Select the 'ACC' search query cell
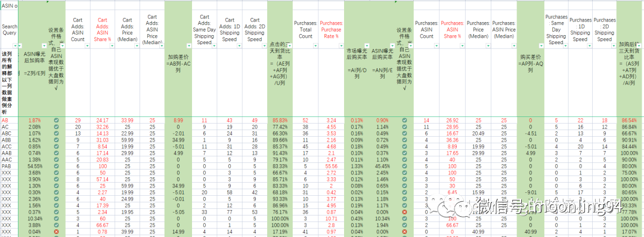The width and height of the screenshot is (644, 237). [10, 146]
